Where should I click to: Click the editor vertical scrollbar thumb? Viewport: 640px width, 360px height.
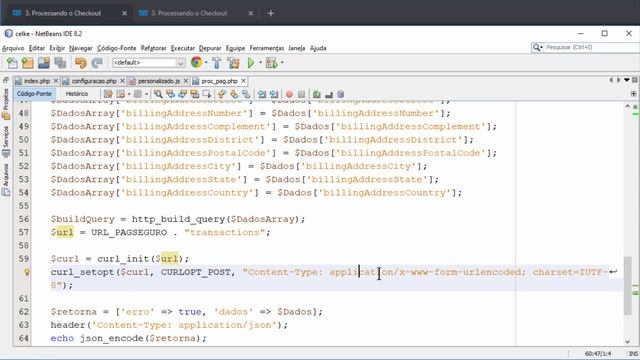627,286
